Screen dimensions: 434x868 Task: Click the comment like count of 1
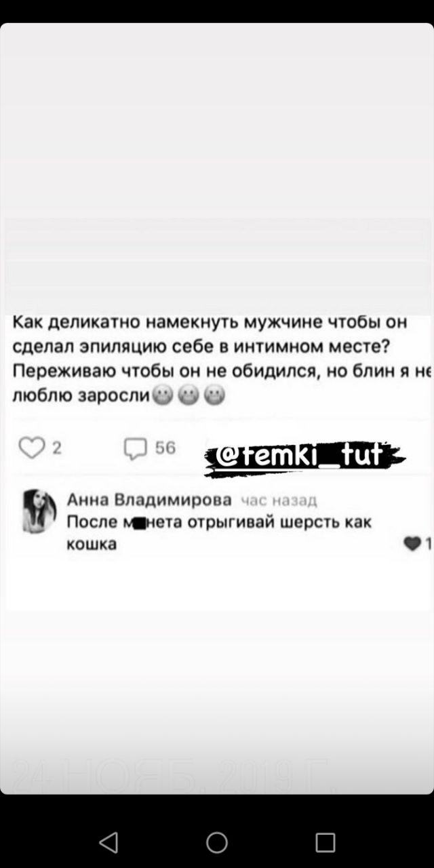(x=428, y=543)
